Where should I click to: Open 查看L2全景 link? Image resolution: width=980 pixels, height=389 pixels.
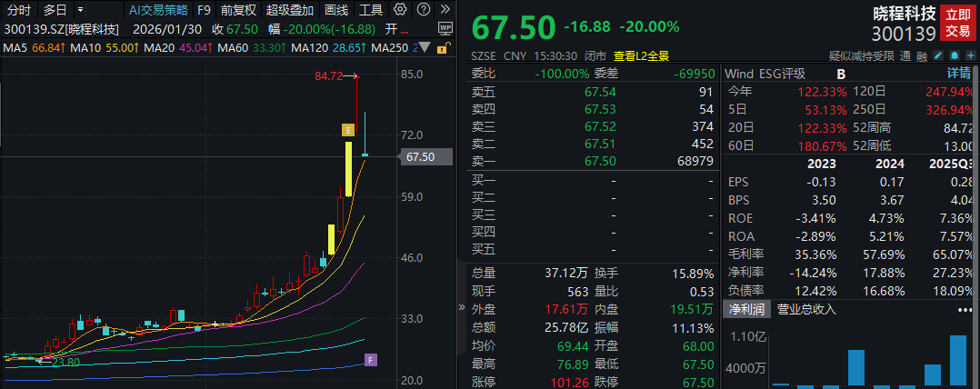tap(644, 55)
